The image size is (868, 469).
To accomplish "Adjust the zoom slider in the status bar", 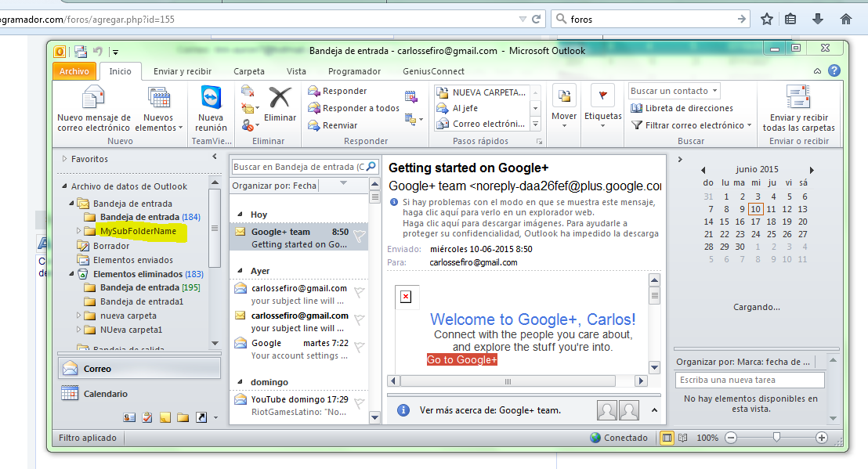I will [776, 438].
